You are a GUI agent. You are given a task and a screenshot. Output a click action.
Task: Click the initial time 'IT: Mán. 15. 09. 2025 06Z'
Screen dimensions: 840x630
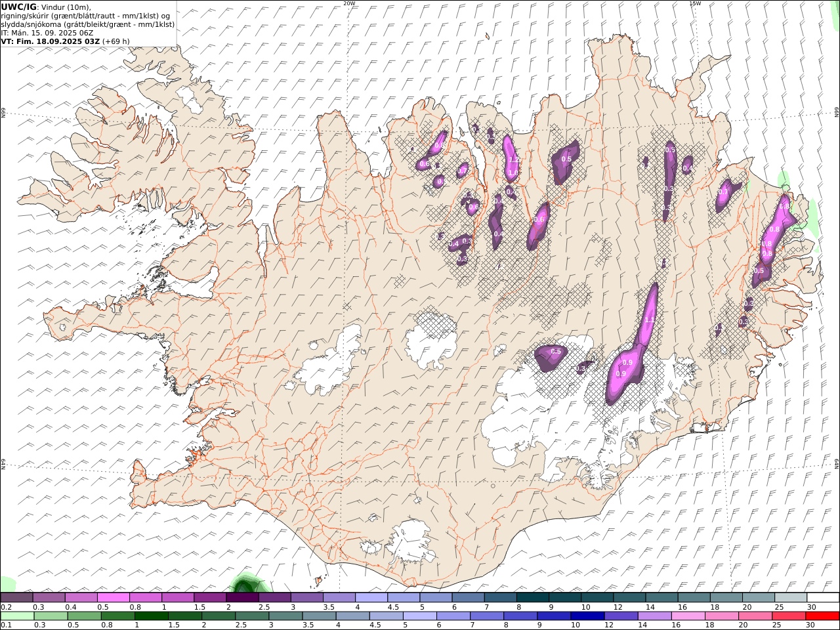click(47, 33)
